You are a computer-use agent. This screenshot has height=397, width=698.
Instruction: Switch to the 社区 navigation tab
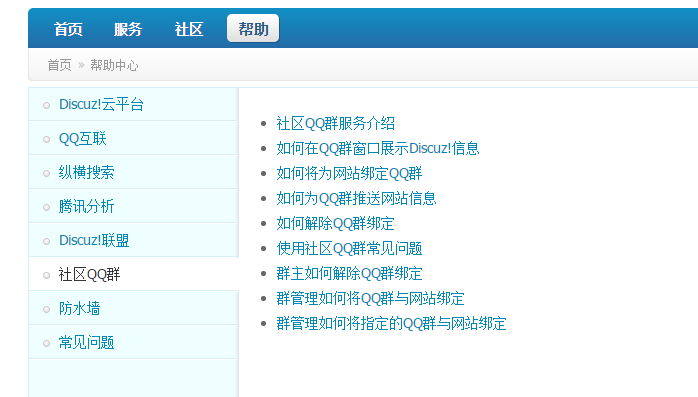point(189,29)
